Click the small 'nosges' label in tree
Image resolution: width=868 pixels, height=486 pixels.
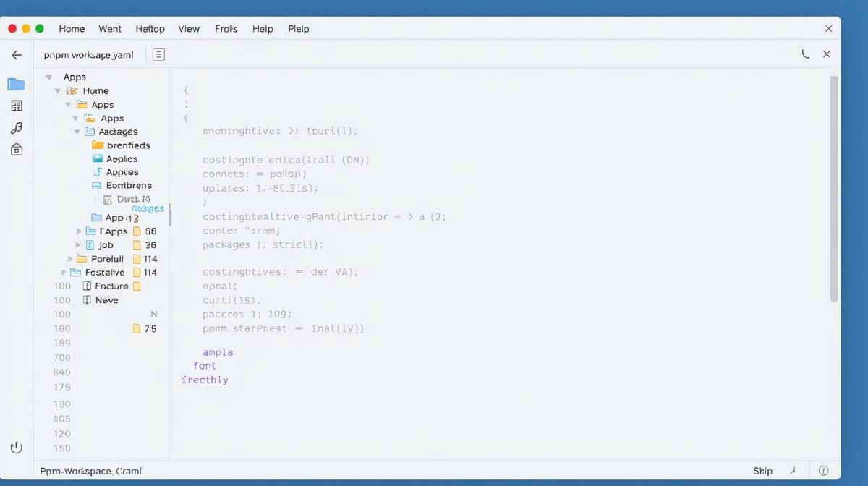[x=148, y=208]
